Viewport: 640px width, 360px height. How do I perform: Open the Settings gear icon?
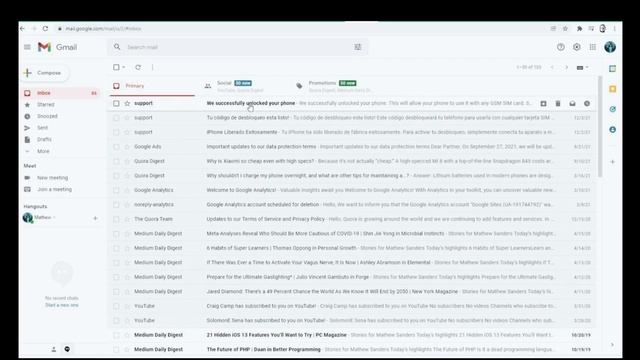coord(577,47)
